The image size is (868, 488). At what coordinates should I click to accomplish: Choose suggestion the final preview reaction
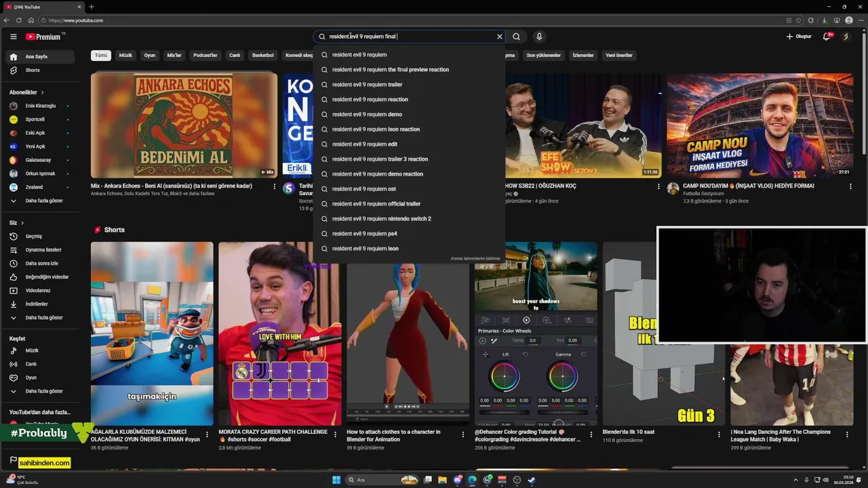(410, 70)
